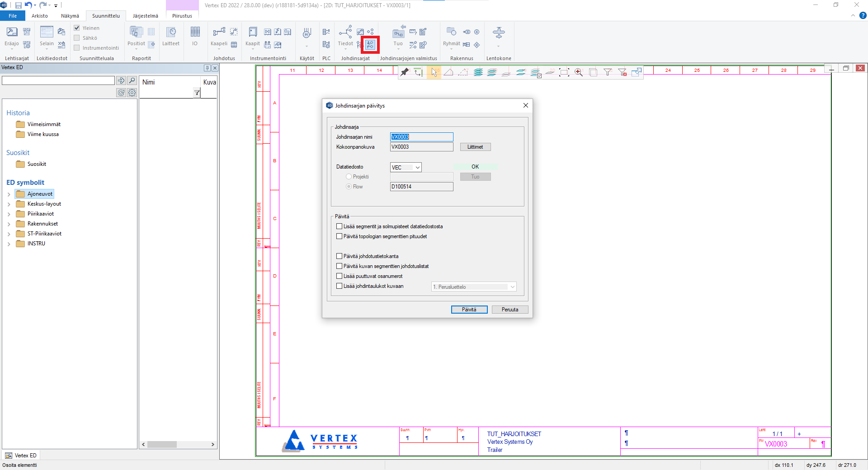Open the Näkymä ribbon tab

[x=70, y=16]
